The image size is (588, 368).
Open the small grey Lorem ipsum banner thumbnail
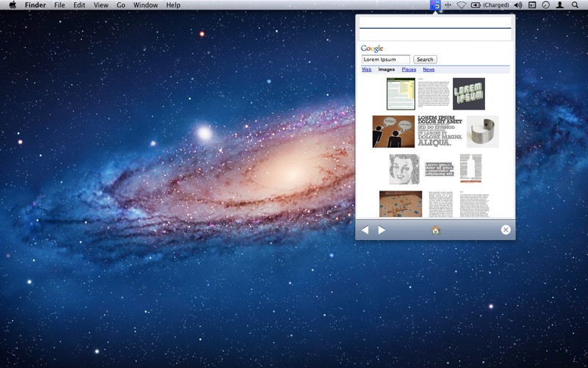point(440,169)
